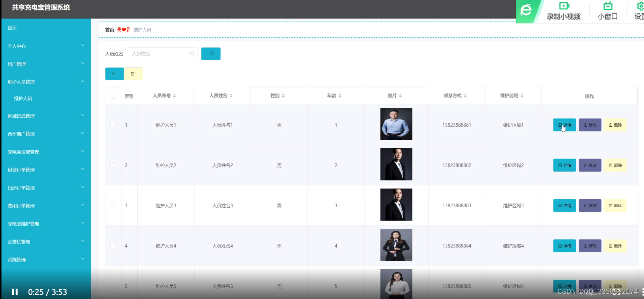The image size is (644, 299).
Task: Expand the 公告栏管理 menu
Action: coord(46,241)
